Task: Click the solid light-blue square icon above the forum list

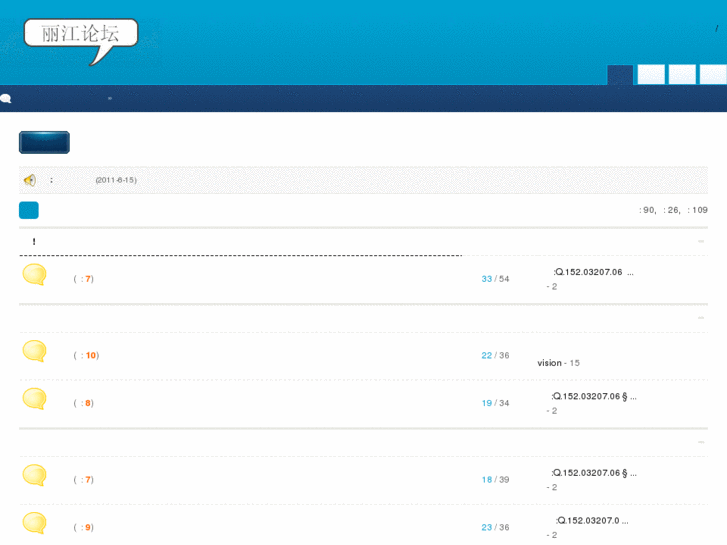Action: [29, 210]
